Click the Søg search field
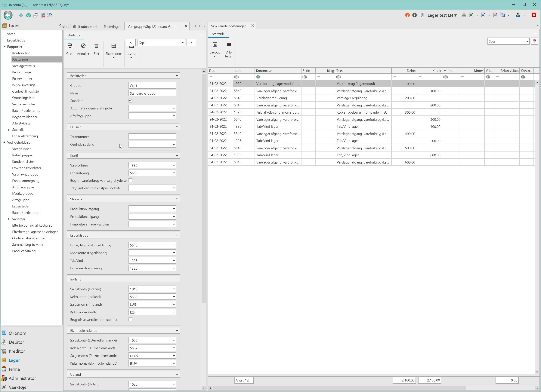The width and height of the screenshot is (541, 392). pyautogui.click(x=506, y=41)
